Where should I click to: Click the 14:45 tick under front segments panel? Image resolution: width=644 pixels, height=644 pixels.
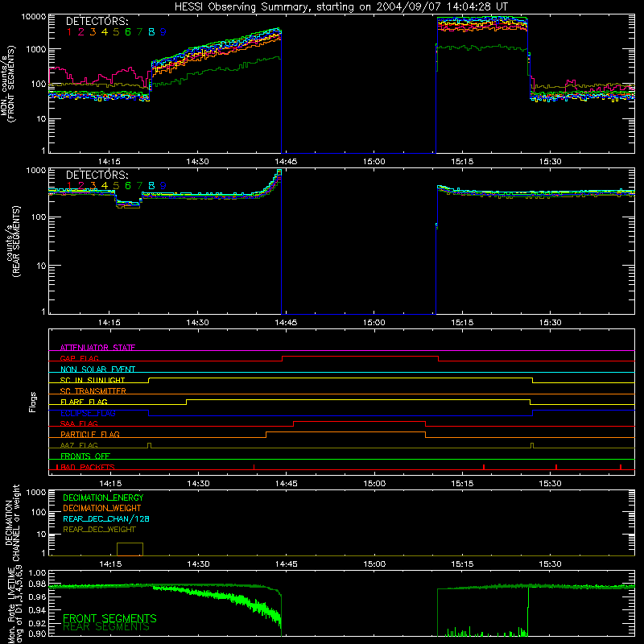[x=286, y=162]
